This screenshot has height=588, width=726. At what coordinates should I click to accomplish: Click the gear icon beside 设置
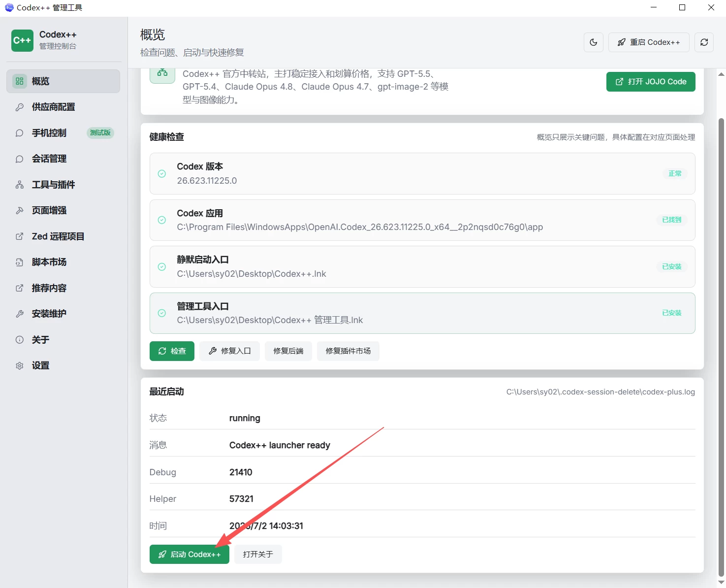point(20,365)
